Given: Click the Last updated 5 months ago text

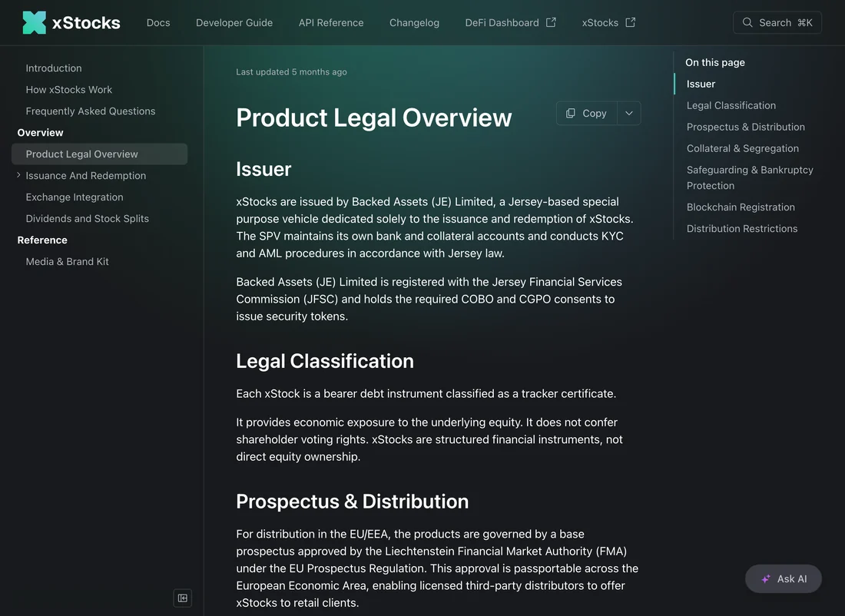Looking at the screenshot, I should tap(292, 71).
